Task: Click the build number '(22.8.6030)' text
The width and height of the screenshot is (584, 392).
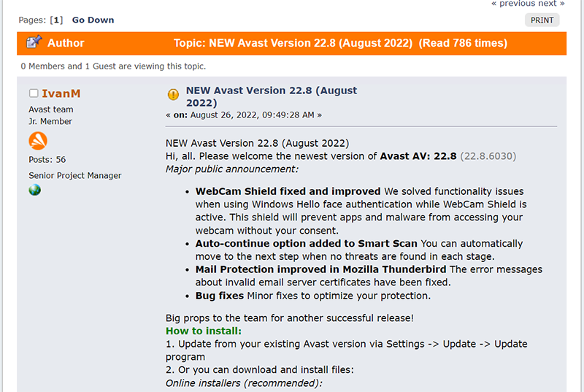Action: click(488, 156)
